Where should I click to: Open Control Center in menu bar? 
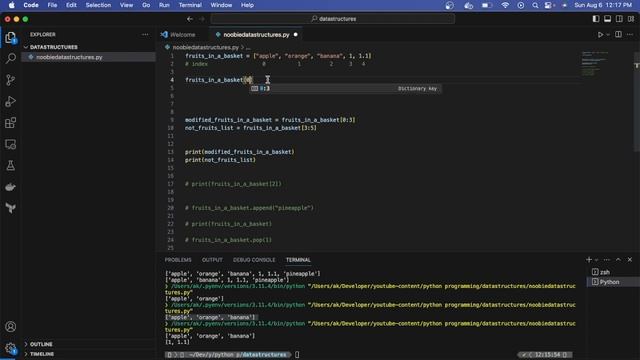coord(549,5)
